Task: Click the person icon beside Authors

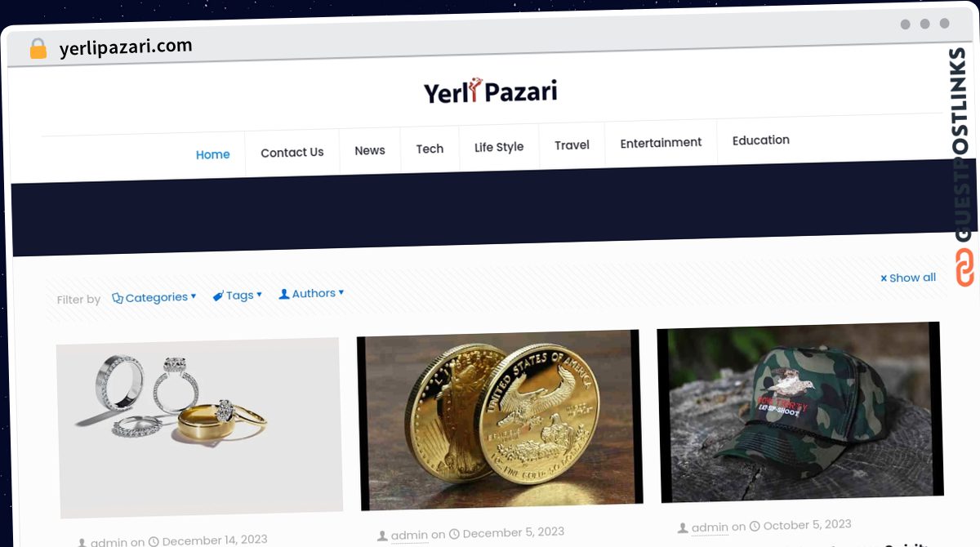Action: (284, 294)
